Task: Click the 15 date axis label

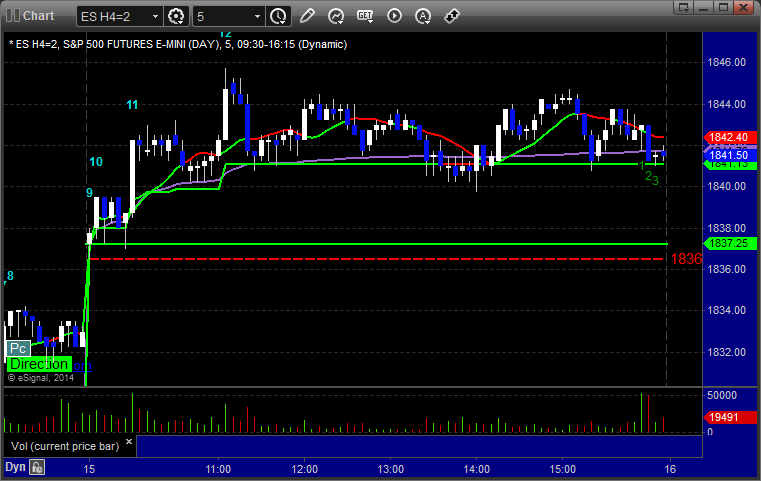Action: click(89, 469)
